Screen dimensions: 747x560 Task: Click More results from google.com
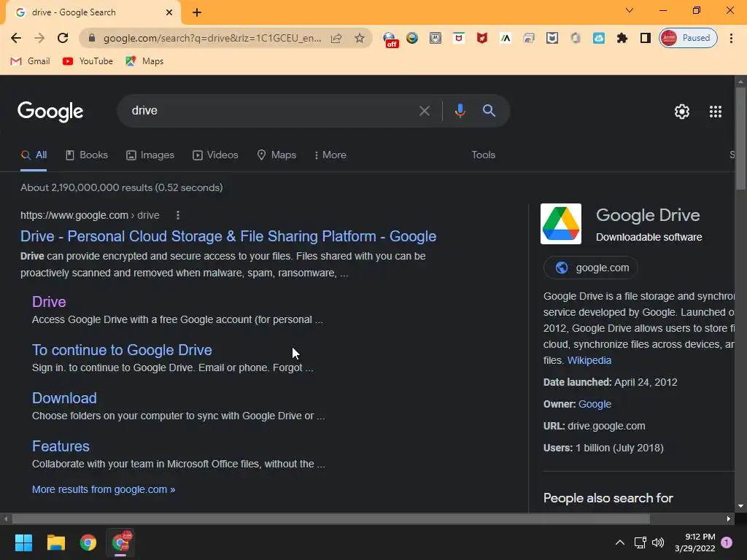tap(104, 489)
